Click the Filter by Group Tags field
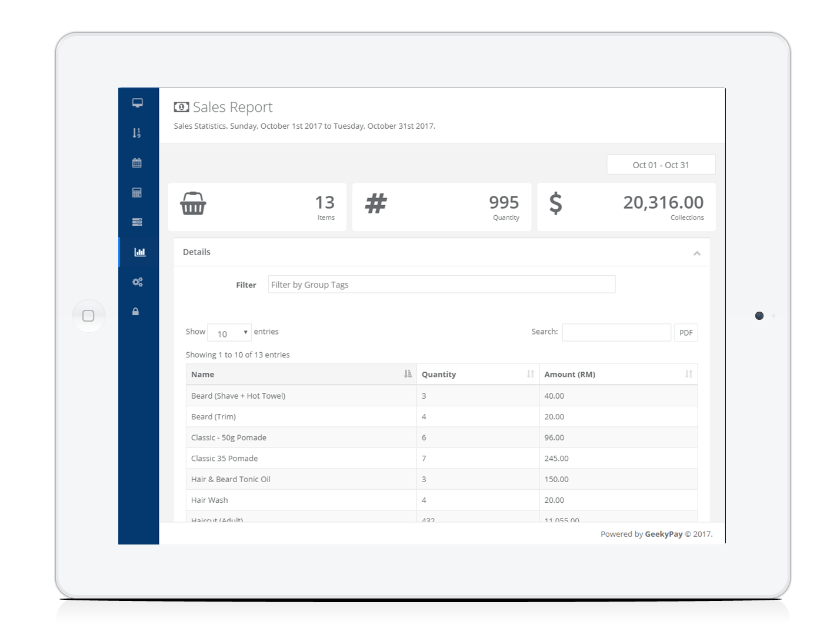Viewport: 840px width, 628px height. [x=441, y=285]
